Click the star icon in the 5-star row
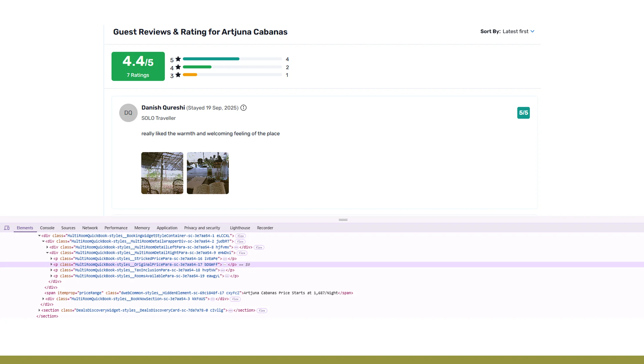644x364 pixels. click(178, 59)
